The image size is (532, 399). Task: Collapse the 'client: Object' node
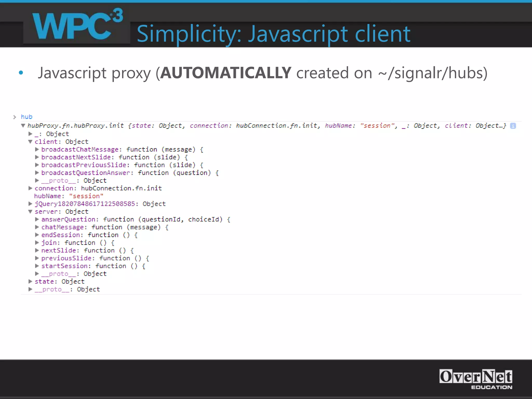click(30, 142)
